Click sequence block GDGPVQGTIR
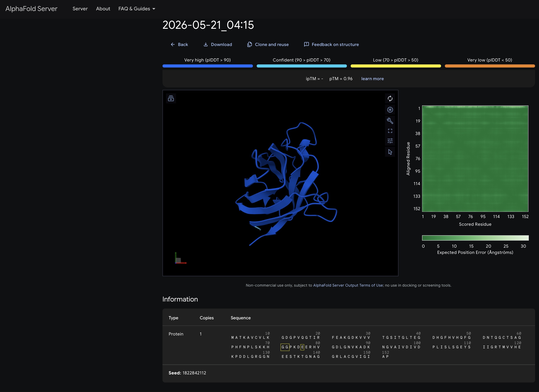The image size is (539, 392). click(301, 338)
